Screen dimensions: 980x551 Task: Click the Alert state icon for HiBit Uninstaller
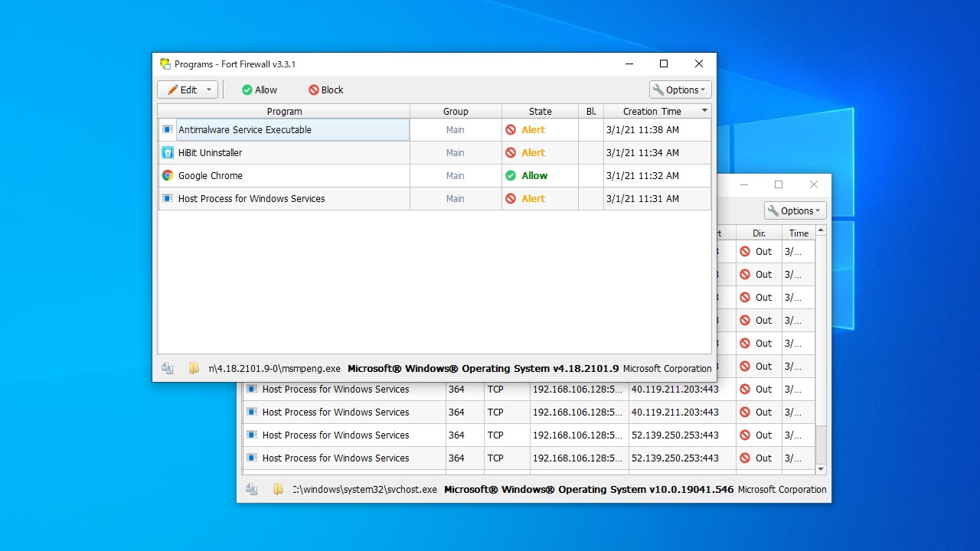[x=511, y=152]
